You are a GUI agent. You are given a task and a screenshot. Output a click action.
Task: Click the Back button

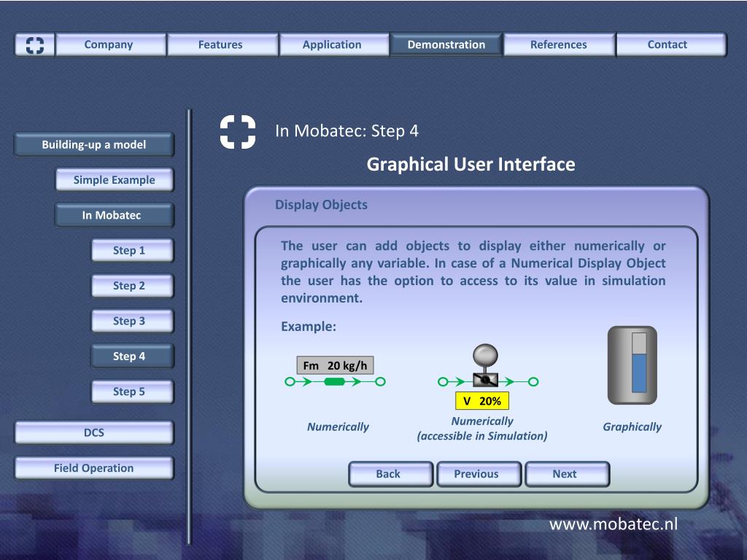pyautogui.click(x=391, y=474)
